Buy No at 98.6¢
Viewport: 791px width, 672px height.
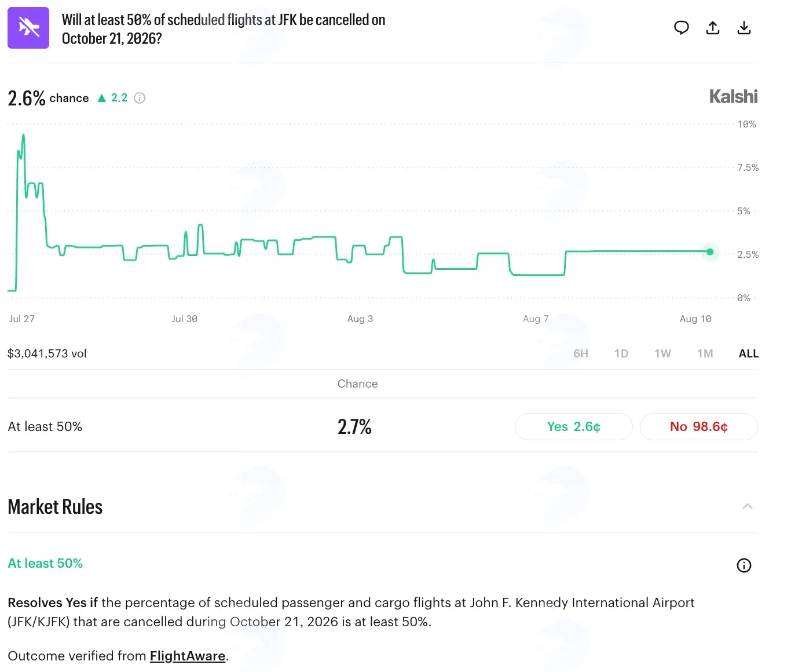pyautogui.click(x=699, y=427)
